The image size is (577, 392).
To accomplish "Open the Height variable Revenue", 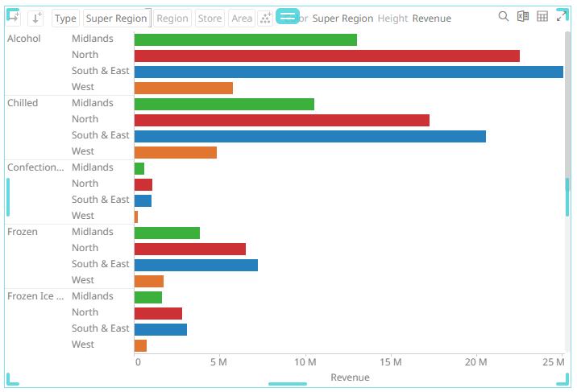I will click(431, 19).
